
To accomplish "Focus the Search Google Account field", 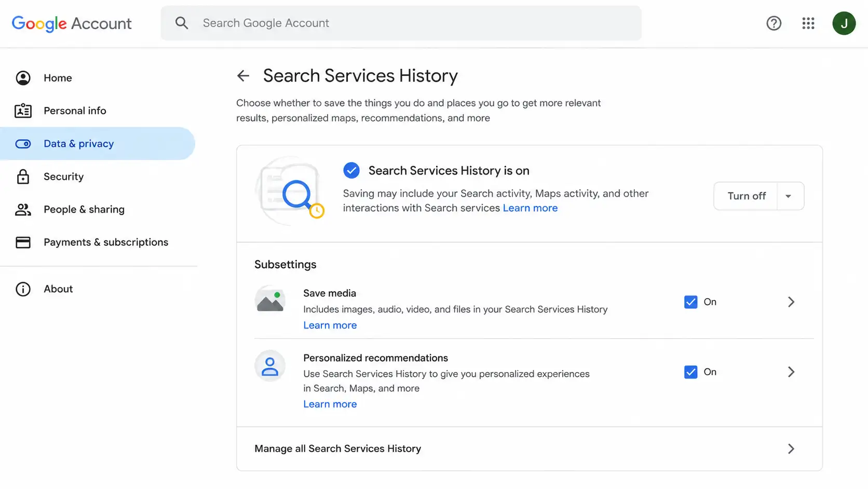I will [401, 23].
